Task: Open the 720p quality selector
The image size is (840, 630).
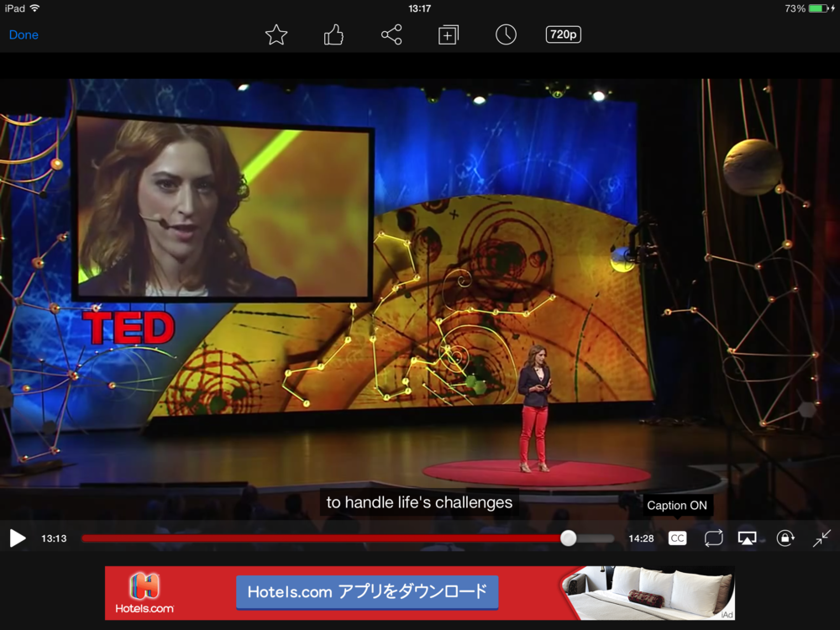Action: point(563,34)
